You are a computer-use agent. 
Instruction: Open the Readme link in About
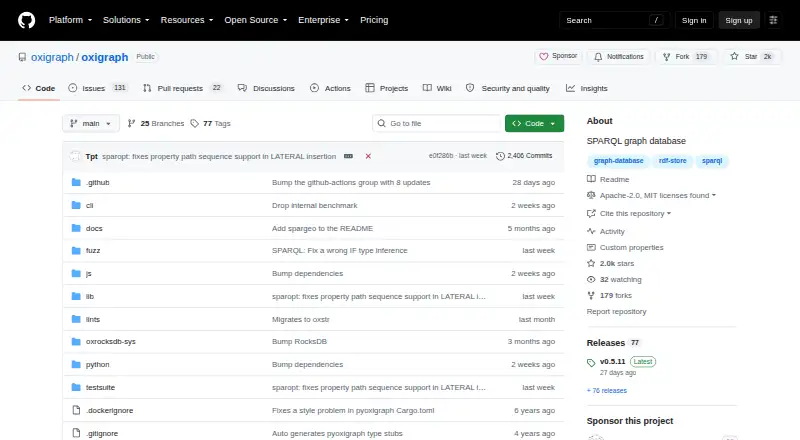click(608, 179)
